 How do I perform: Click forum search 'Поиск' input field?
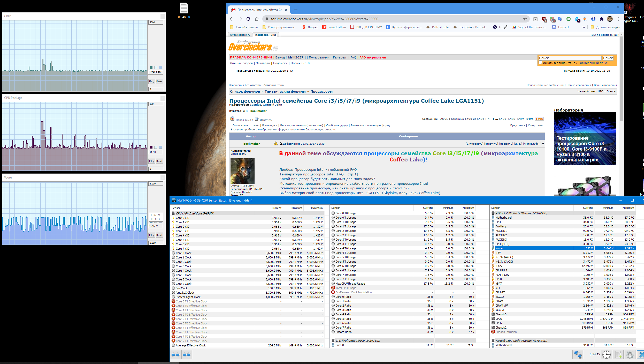570,58
